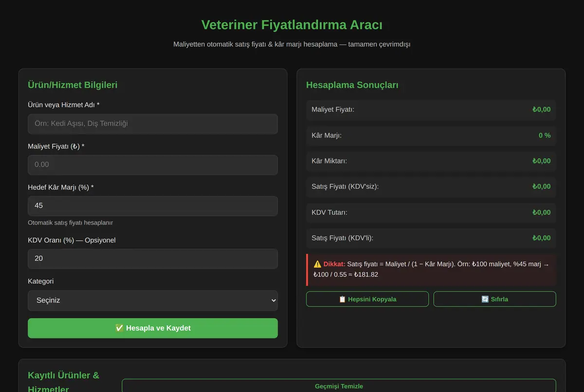This screenshot has height=392, width=584.
Task: Click the Satış Fiyatı (KDV'li) result row
Action: coord(431,238)
